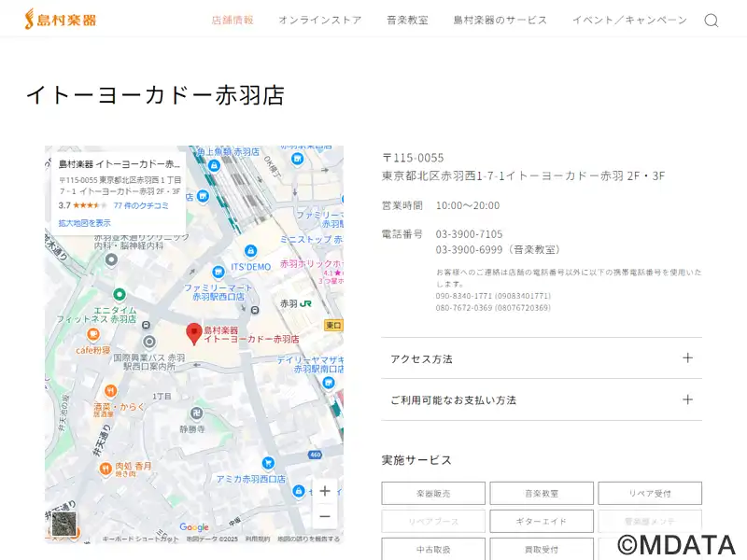Click the yellow 東口 exit marker on map
This screenshot has height=560, width=747.
click(x=333, y=325)
